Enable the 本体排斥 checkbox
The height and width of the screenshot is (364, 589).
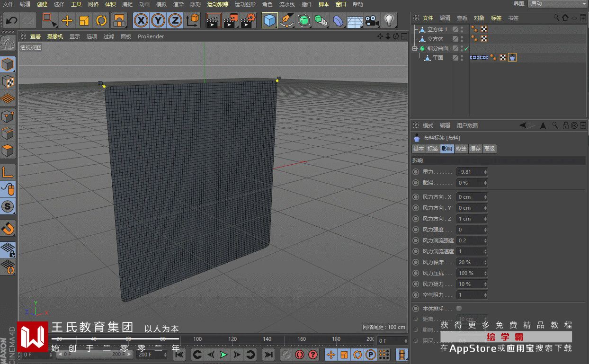pos(459,309)
